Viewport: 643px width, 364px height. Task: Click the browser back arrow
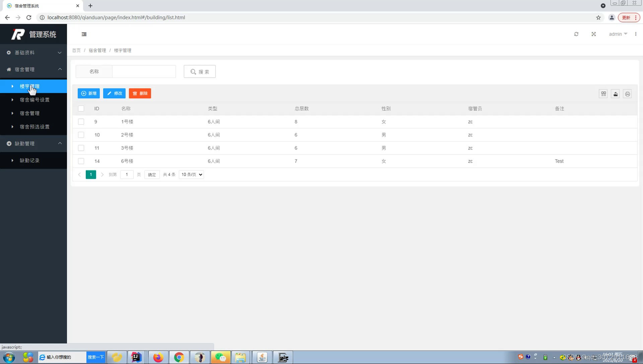tap(7, 17)
